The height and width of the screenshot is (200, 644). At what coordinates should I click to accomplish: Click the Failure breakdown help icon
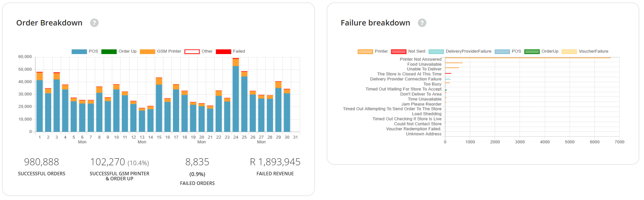point(422,23)
